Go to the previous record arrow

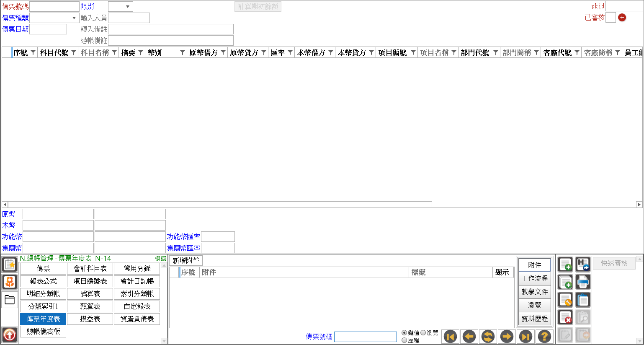(x=469, y=336)
